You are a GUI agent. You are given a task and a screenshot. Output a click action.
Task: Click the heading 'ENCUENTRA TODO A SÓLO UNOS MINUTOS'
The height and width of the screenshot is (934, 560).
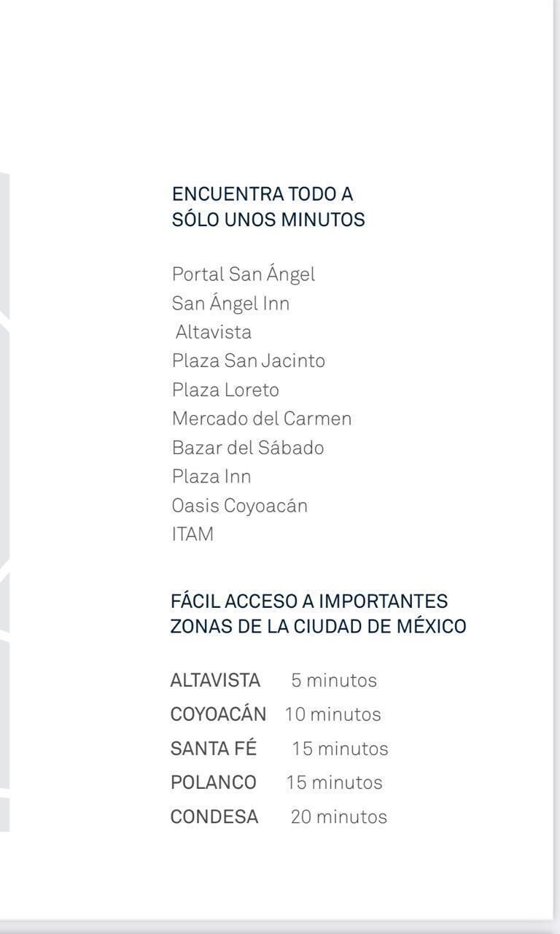click(268, 207)
